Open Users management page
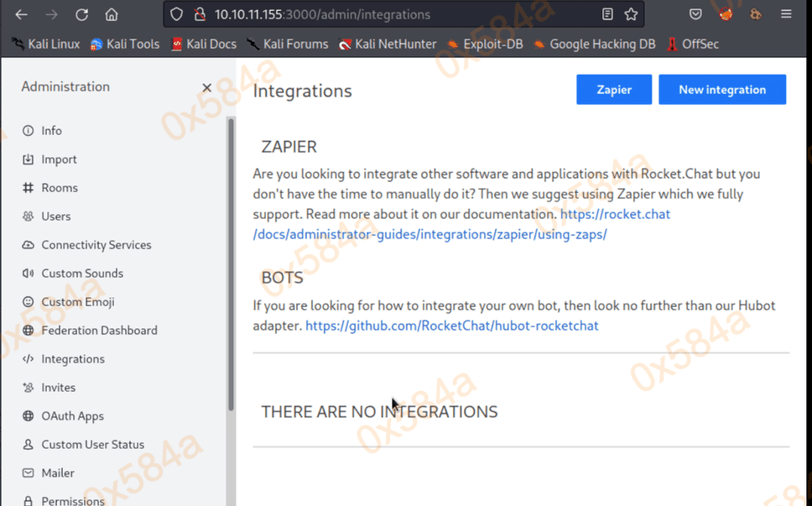This screenshot has width=812, height=506. (x=56, y=216)
